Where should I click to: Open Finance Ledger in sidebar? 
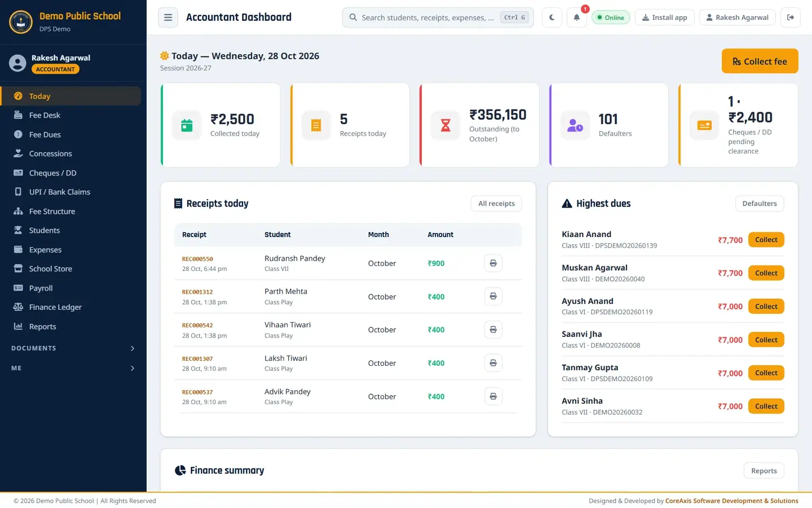click(70, 307)
